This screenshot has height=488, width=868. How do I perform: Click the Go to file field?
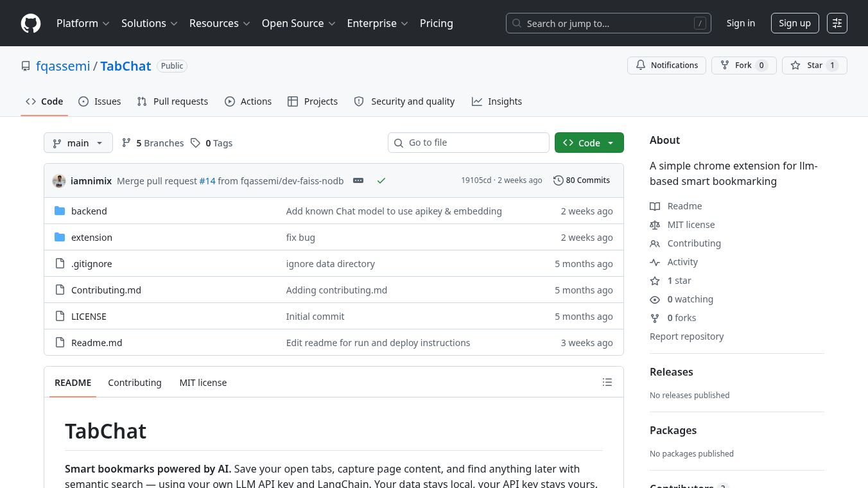click(x=469, y=143)
